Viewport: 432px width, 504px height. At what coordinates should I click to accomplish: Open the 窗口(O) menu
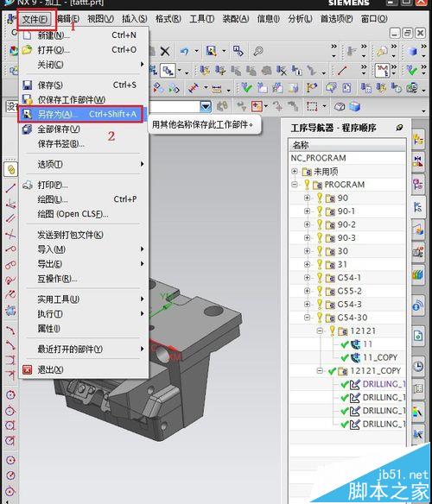(x=374, y=19)
